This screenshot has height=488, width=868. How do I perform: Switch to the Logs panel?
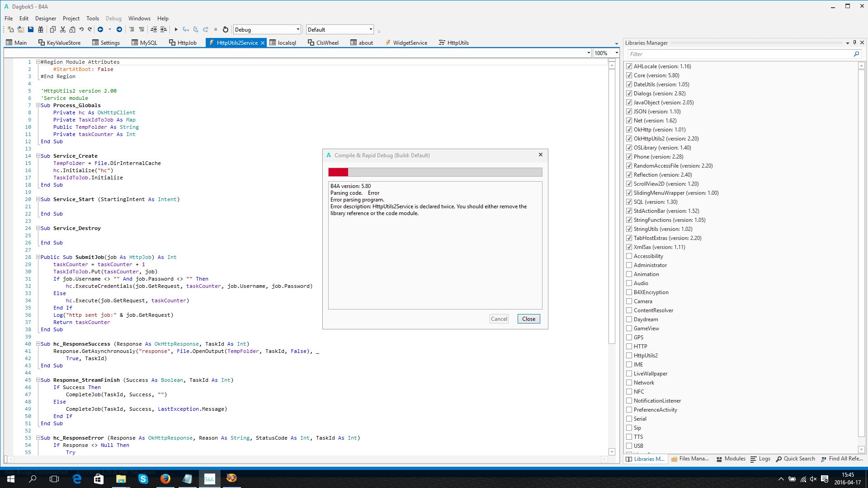pos(761,459)
